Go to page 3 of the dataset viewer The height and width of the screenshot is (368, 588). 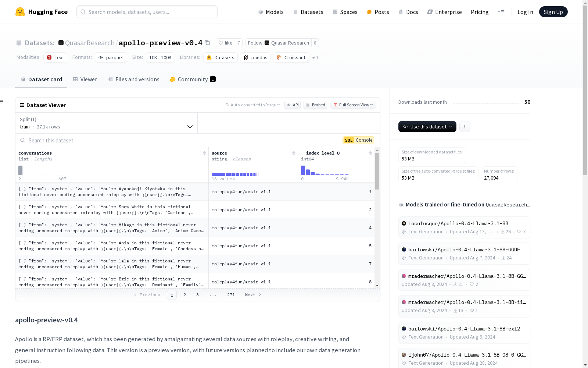[197, 295]
